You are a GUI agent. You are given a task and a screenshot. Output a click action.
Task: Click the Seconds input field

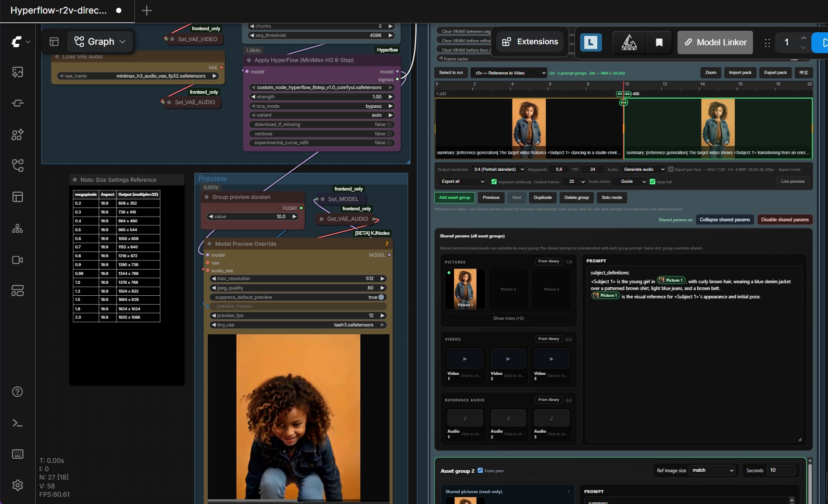click(782, 470)
